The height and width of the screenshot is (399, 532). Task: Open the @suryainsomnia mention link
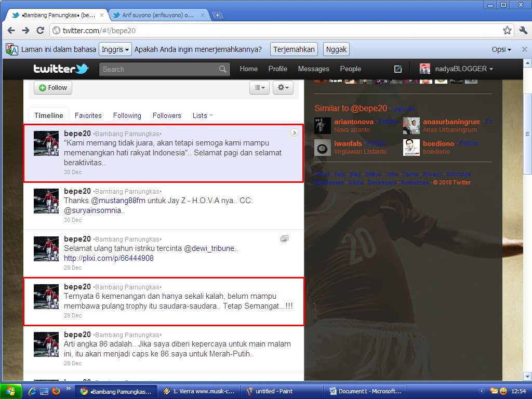coord(92,210)
